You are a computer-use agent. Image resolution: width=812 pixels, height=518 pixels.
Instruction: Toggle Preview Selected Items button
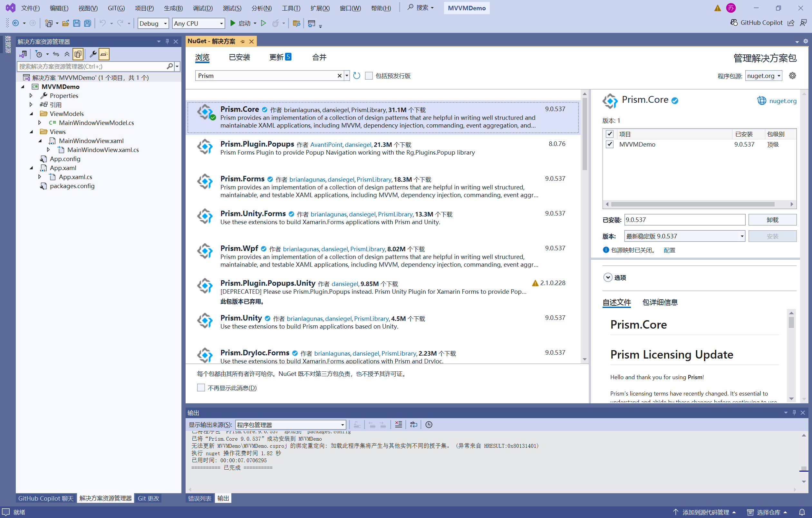point(104,54)
